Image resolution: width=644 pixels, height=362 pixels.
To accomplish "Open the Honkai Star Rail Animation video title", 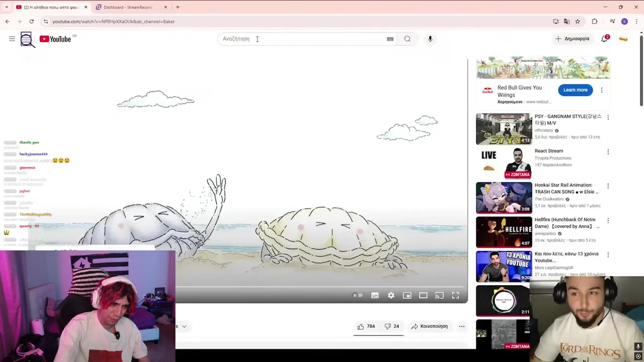I will coord(567,188).
